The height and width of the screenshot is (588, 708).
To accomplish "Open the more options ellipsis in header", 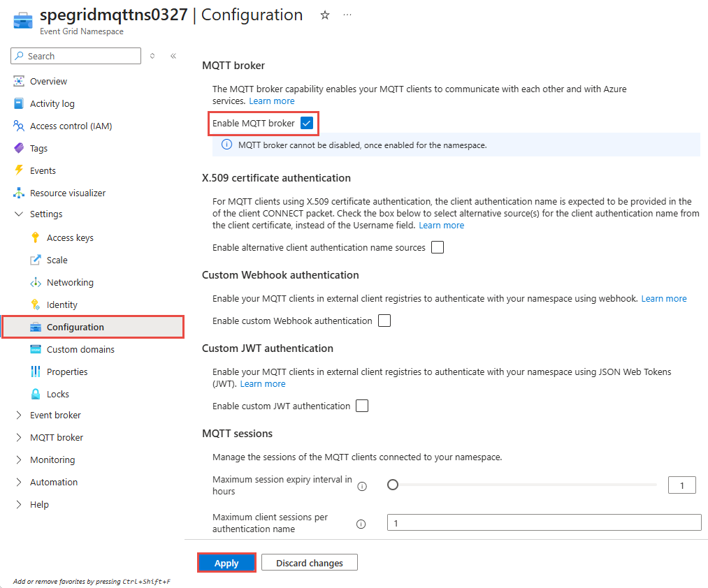I will pos(347,15).
